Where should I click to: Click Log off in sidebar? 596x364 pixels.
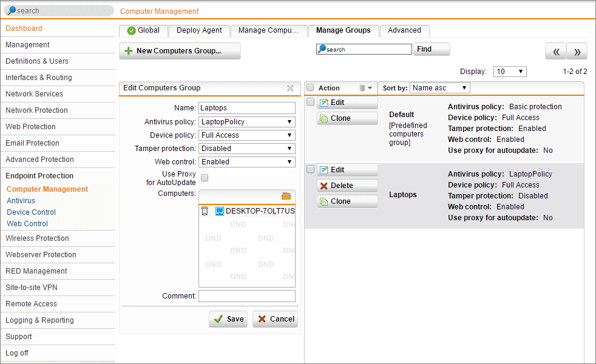(17, 352)
